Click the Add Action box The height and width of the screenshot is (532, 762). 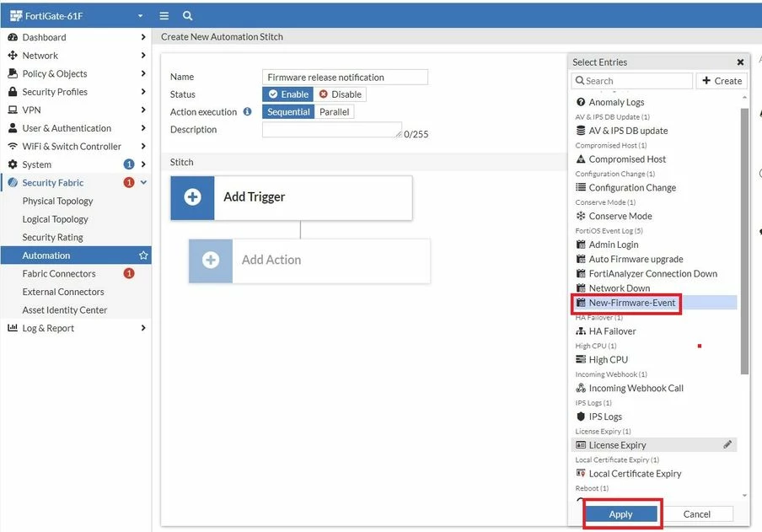pyautogui.click(x=309, y=261)
